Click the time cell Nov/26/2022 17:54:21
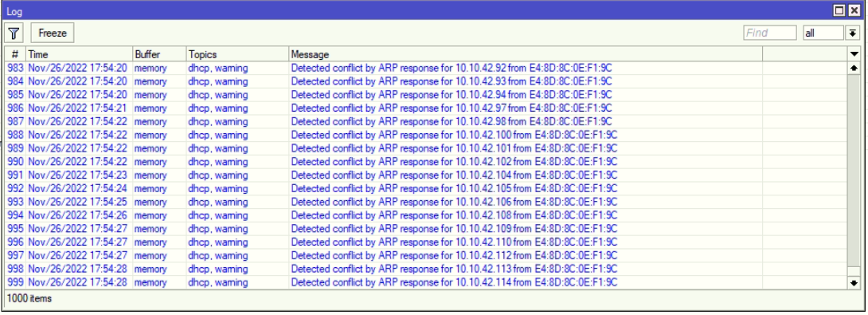The height and width of the screenshot is (315, 868). (77, 108)
